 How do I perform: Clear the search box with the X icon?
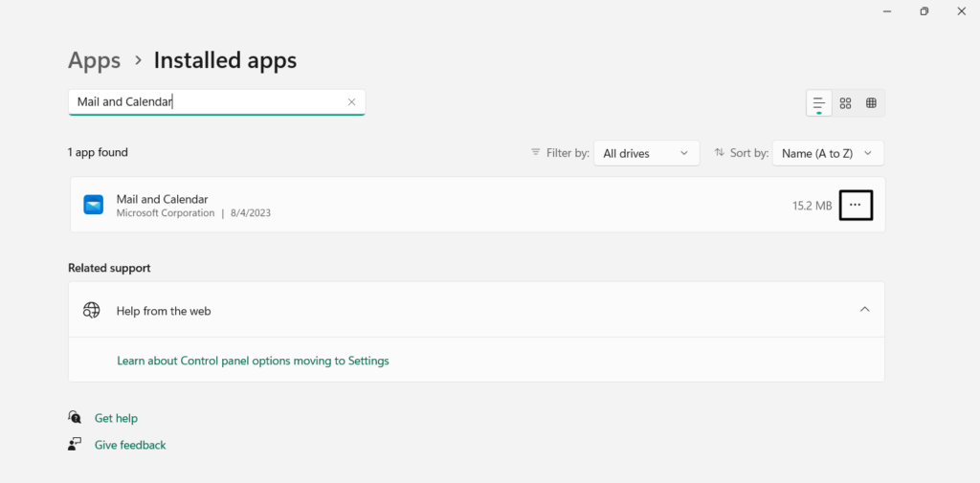click(x=351, y=102)
